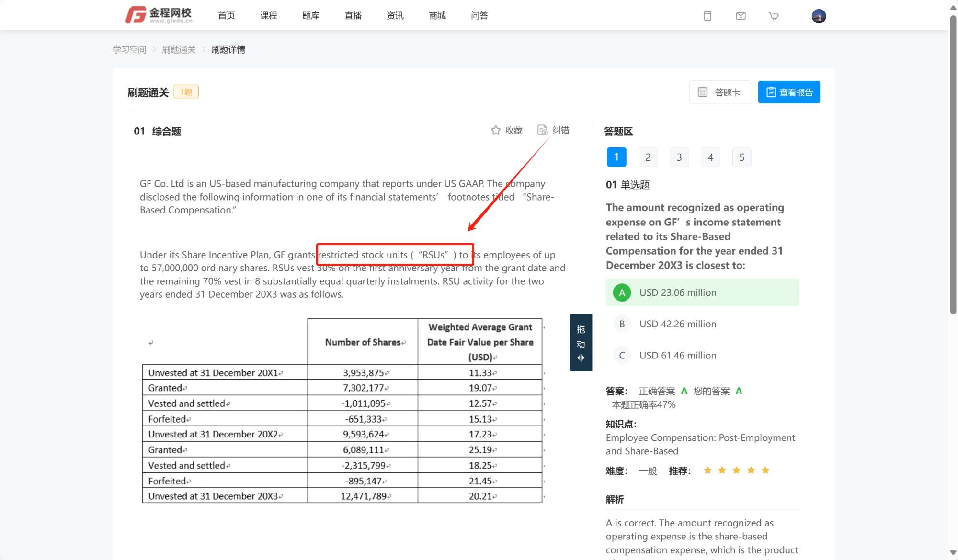
Task: Open the 题库 menu item
Action: [x=311, y=16]
